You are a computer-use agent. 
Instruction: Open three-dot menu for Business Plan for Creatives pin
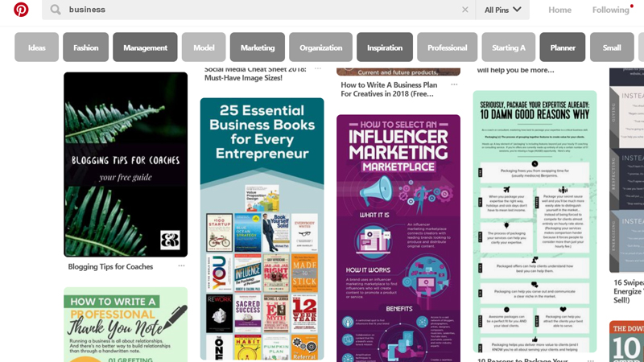coord(454,84)
